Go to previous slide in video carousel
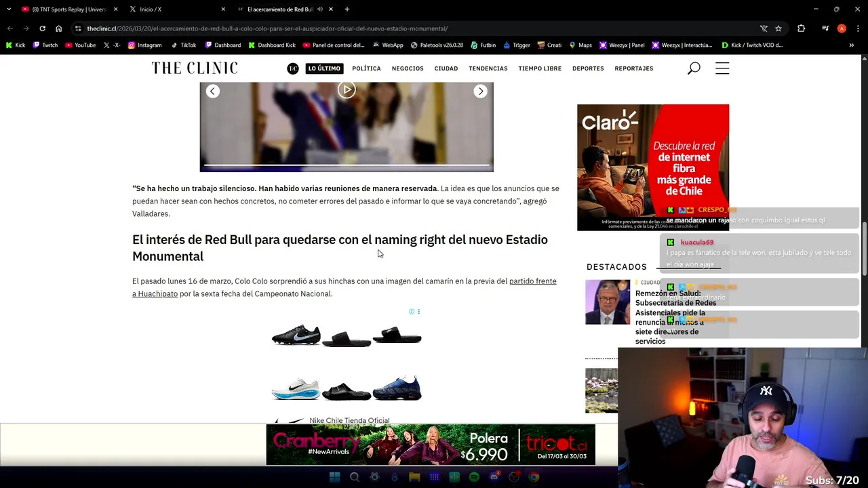868x488 pixels. (x=213, y=91)
